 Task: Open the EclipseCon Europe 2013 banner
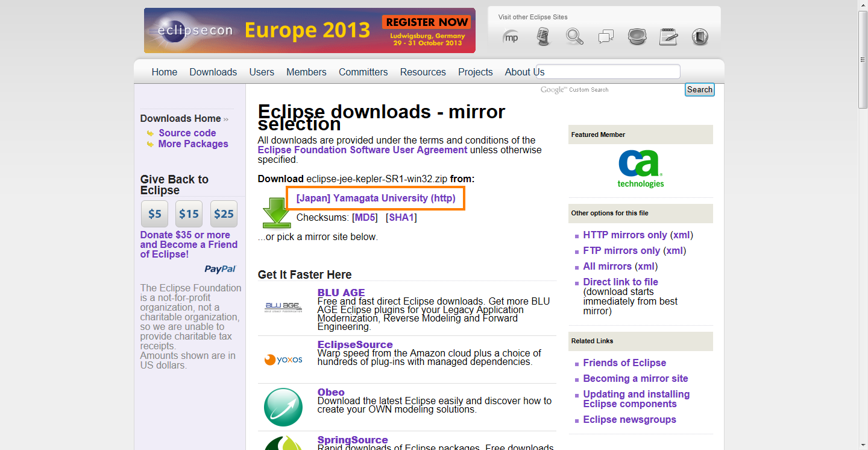310,30
